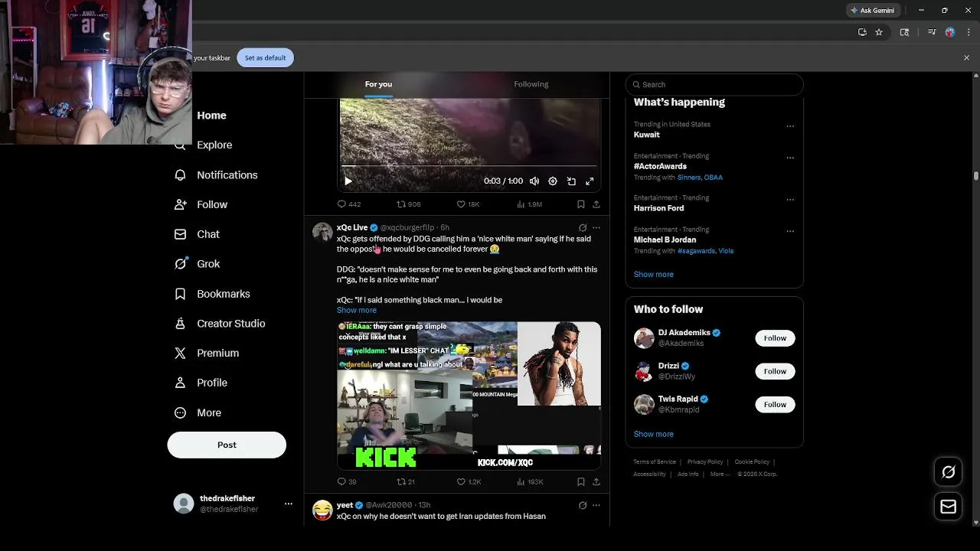View analytics showing 193K views
980x551 pixels.
click(530, 481)
